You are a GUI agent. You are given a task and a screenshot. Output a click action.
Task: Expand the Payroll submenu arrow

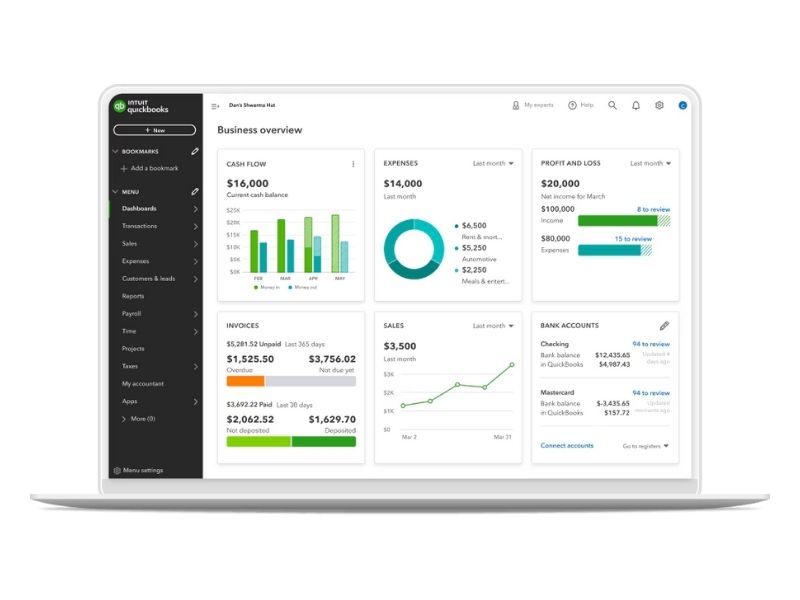coord(195,314)
